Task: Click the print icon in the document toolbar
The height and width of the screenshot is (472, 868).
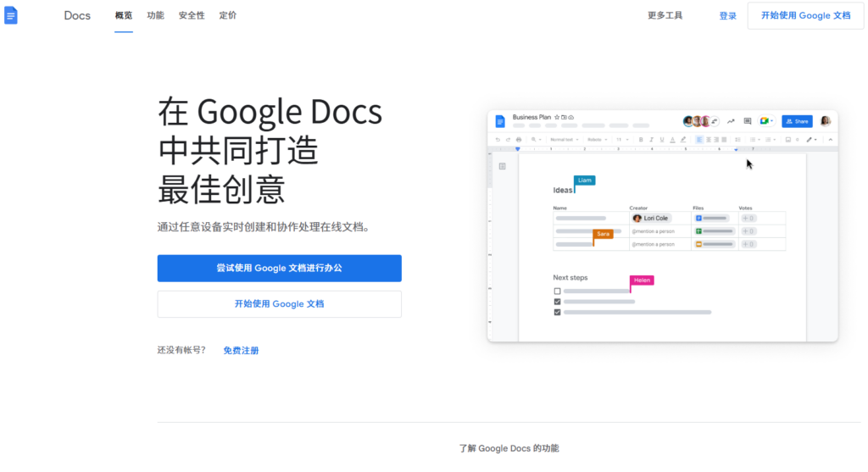Action: point(519,139)
